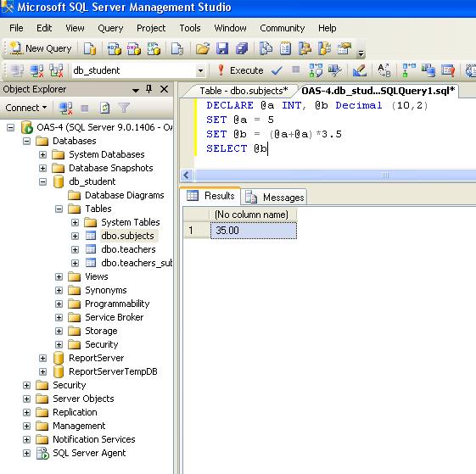Click the Open File folder icon
Viewport: 476px width, 474px height.
point(203,48)
